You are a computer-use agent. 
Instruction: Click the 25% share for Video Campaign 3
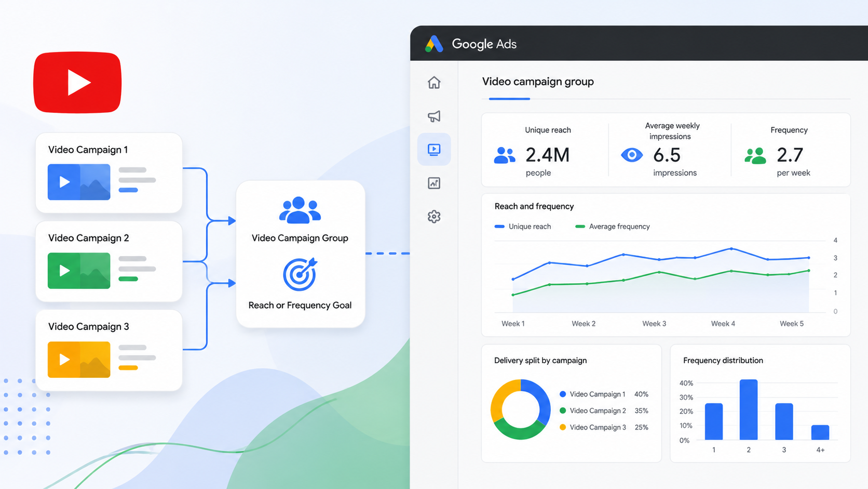pyautogui.click(x=641, y=427)
